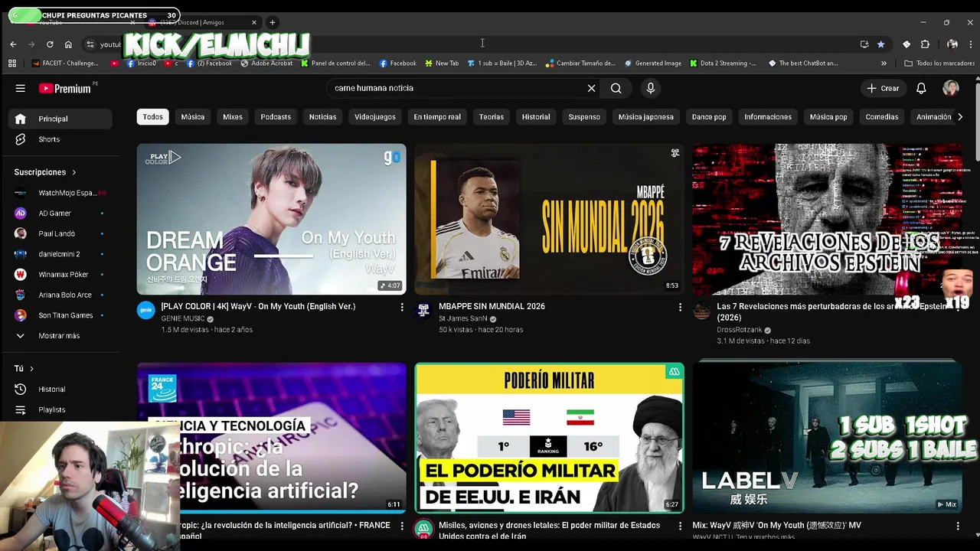
Task: Open options for MBAPPE SIN MUNDIAL 2026
Action: [x=680, y=307]
